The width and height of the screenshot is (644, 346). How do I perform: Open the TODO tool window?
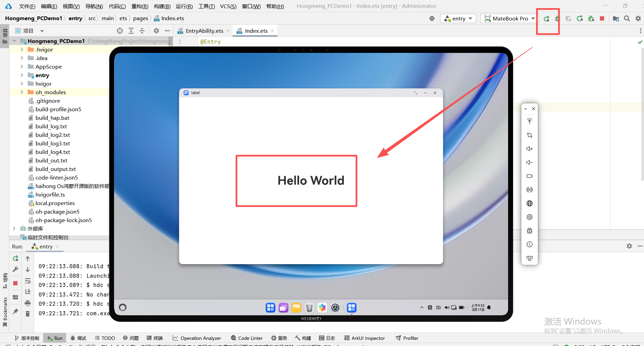[x=105, y=338]
